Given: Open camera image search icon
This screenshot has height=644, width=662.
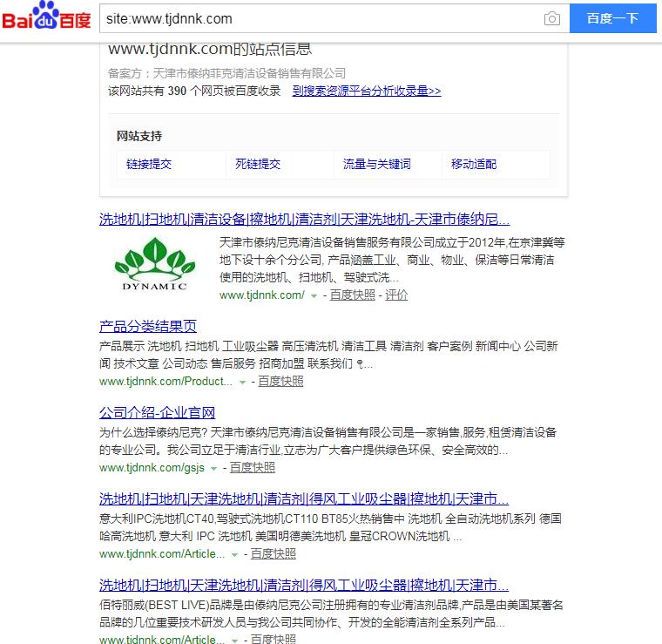Looking at the screenshot, I should (551, 18).
